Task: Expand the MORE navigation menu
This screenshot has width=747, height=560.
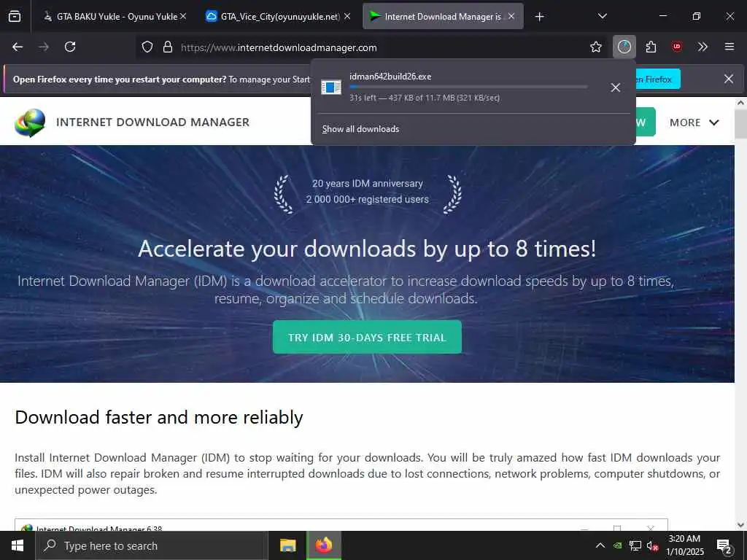Action: [694, 122]
